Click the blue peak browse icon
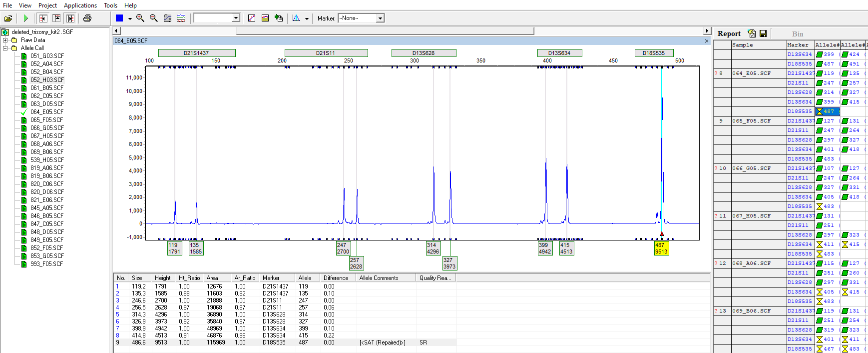The width and height of the screenshot is (868, 353). (296, 18)
